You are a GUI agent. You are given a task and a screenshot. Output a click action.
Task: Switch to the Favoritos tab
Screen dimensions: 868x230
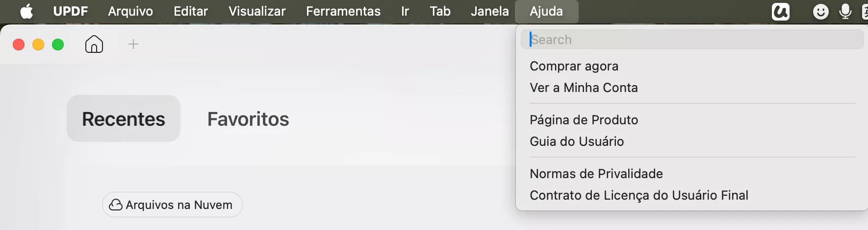[x=248, y=119]
